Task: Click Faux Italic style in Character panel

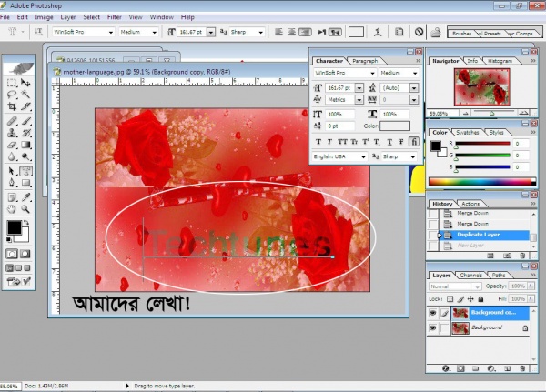Action: tap(329, 142)
